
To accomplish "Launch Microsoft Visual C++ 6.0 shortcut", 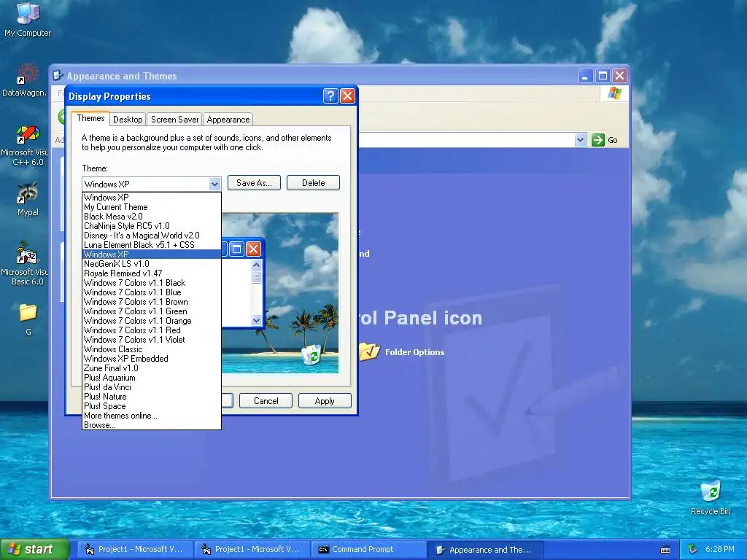I will click(28, 145).
